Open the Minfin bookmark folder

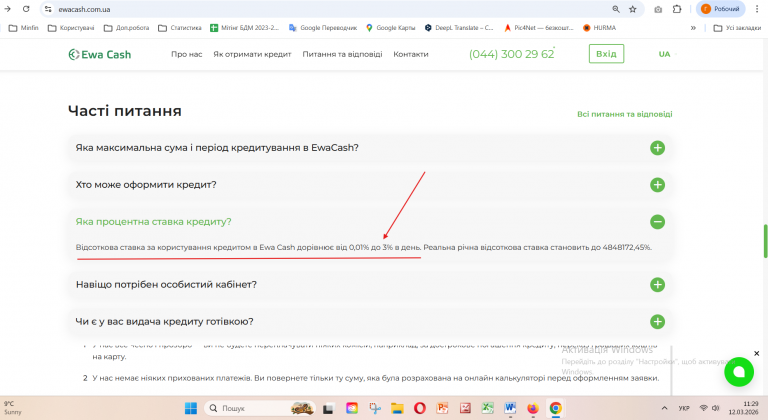pyautogui.click(x=24, y=28)
